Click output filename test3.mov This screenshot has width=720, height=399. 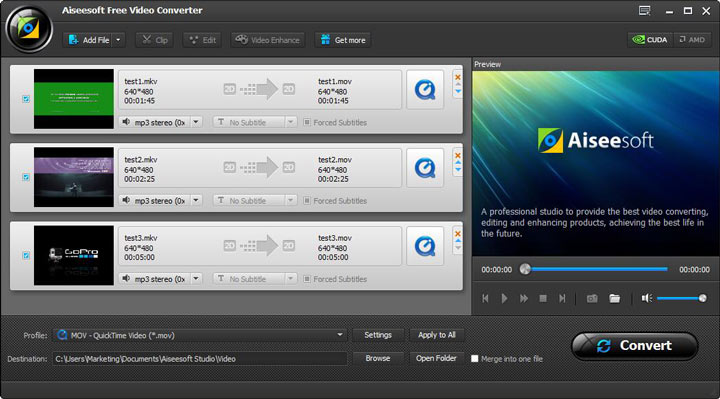[335, 238]
